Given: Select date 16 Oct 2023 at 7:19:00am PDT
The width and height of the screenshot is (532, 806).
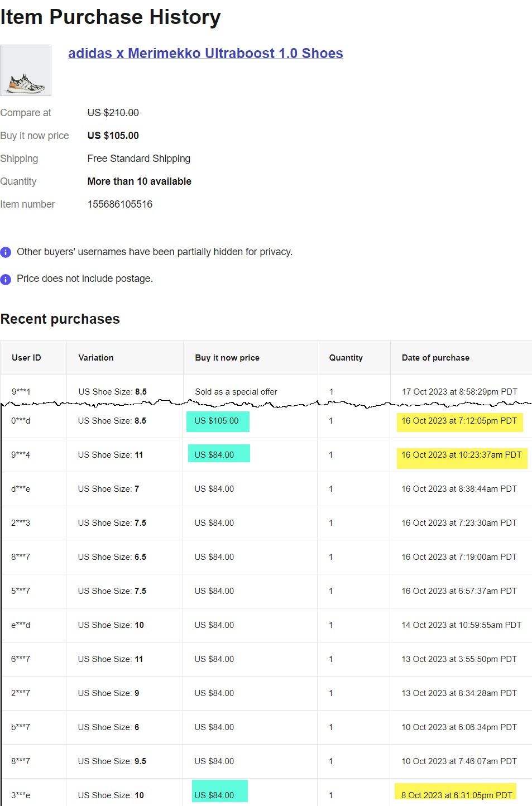Looking at the screenshot, I should (459, 557).
